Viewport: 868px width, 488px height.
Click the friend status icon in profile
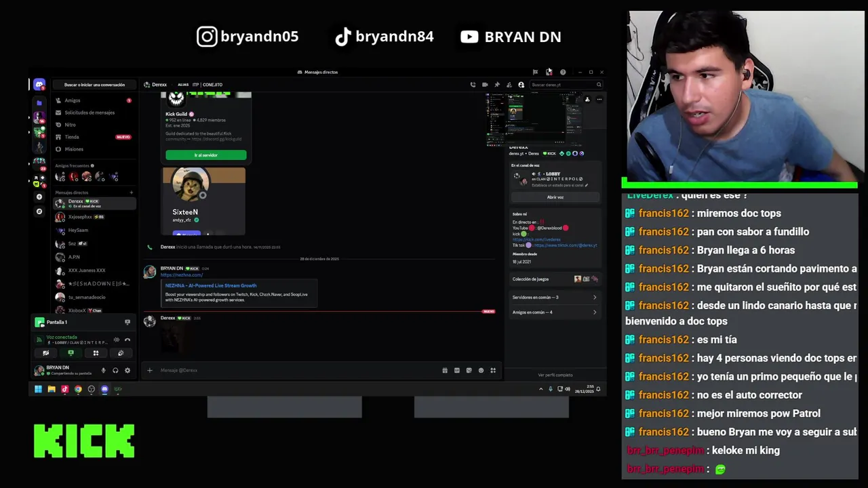coord(587,100)
